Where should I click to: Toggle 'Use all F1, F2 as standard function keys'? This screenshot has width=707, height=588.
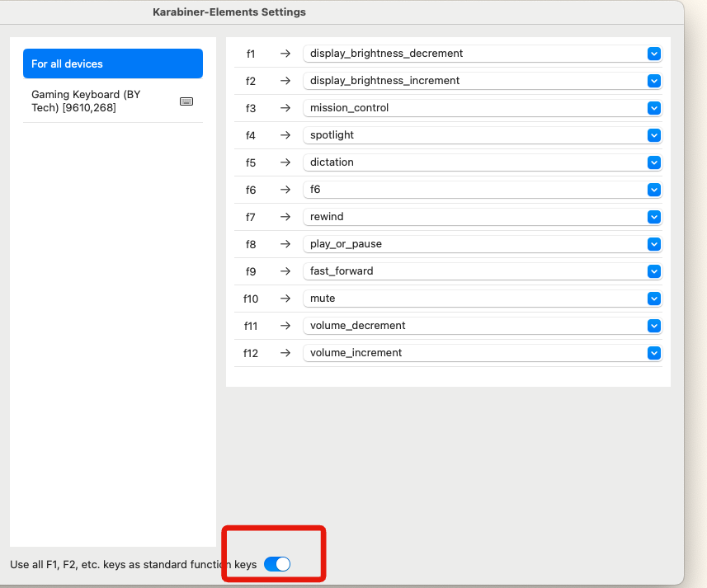tap(277, 563)
